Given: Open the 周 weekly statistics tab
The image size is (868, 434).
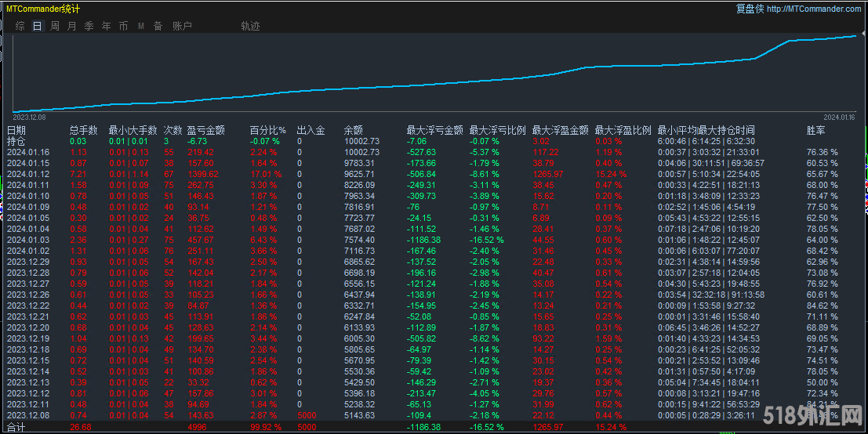Looking at the screenshot, I should 55,26.
